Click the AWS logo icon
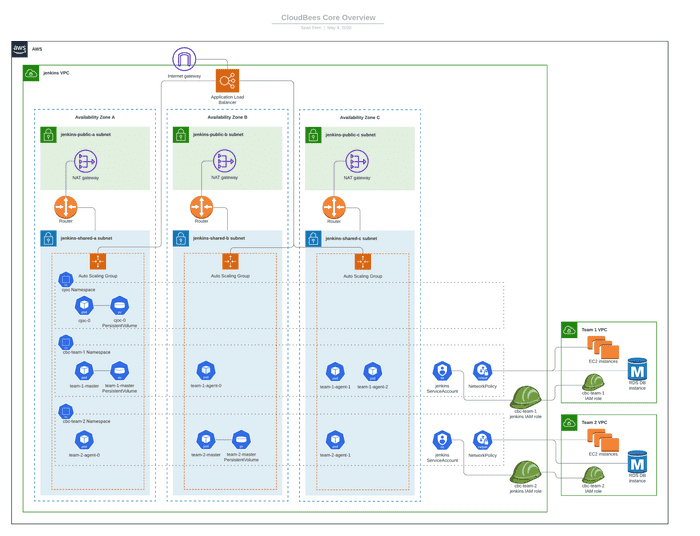Image resolution: width=700 pixels, height=536 pixels. (20, 49)
